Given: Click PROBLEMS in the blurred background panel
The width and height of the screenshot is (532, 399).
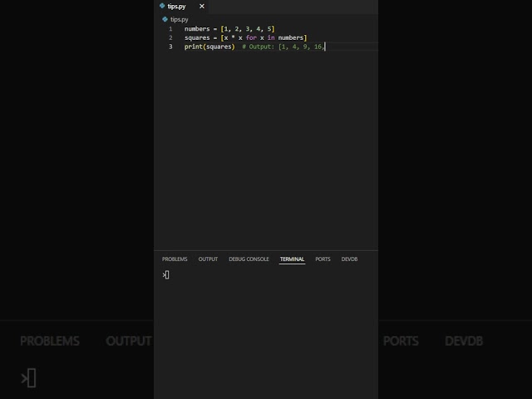Looking at the screenshot, I should coord(50,341).
